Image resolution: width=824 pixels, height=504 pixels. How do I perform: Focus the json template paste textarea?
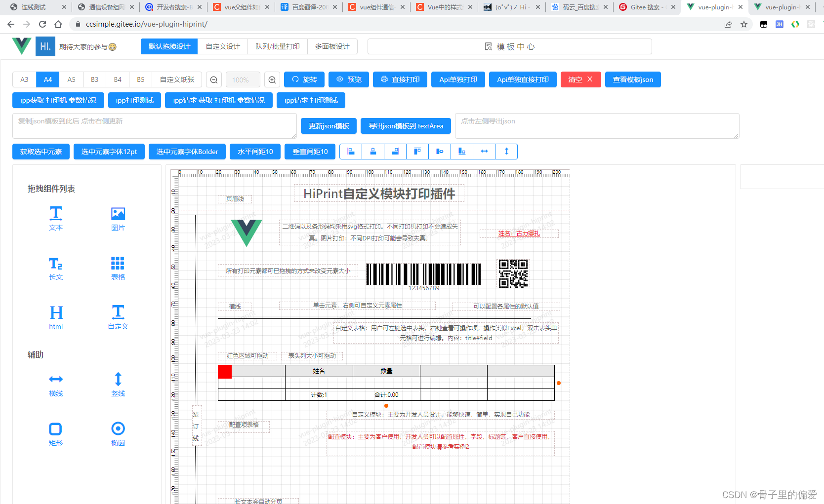pos(155,126)
